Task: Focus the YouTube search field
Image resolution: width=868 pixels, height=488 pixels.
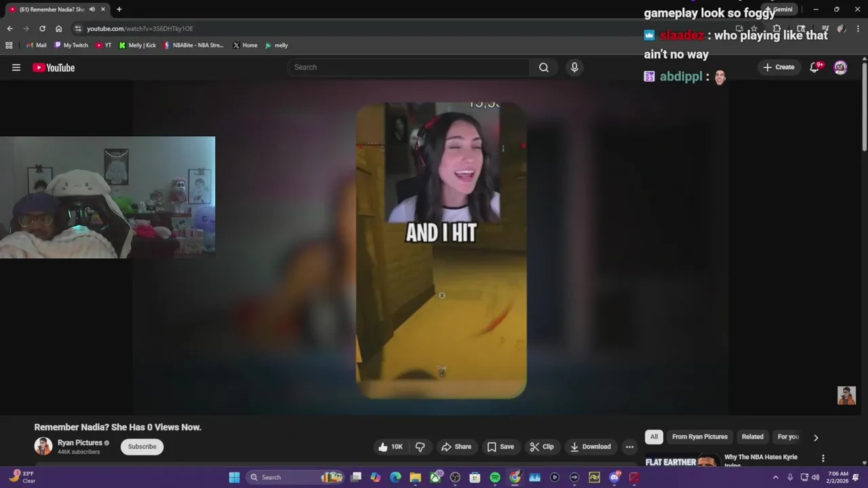Action: click(x=408, y=67)
